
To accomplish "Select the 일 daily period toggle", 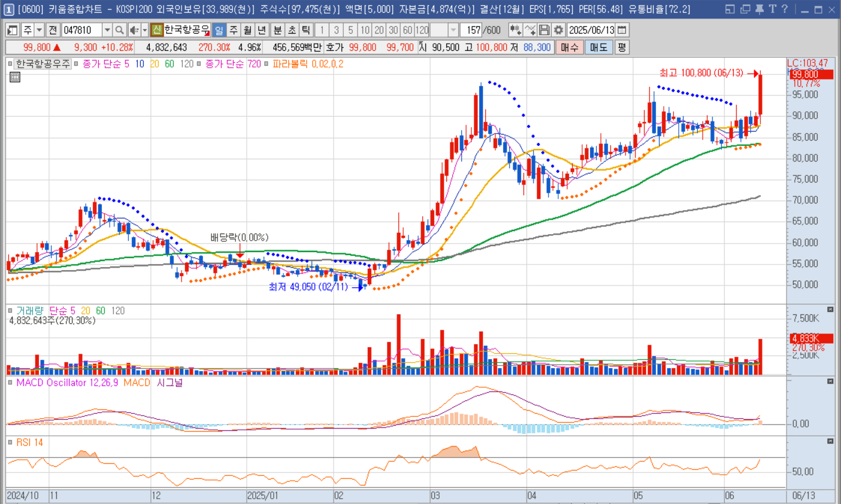I will pyautogui.click(x=219, y=30).
